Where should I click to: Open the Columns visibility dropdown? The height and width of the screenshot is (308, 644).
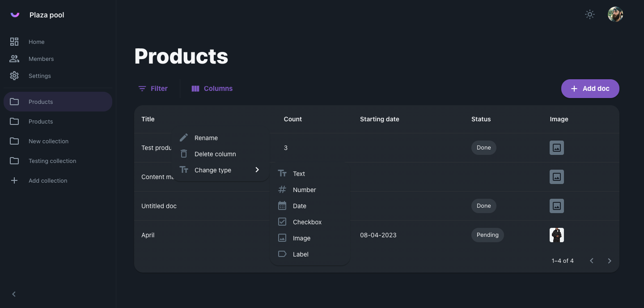tap(212, 89)
